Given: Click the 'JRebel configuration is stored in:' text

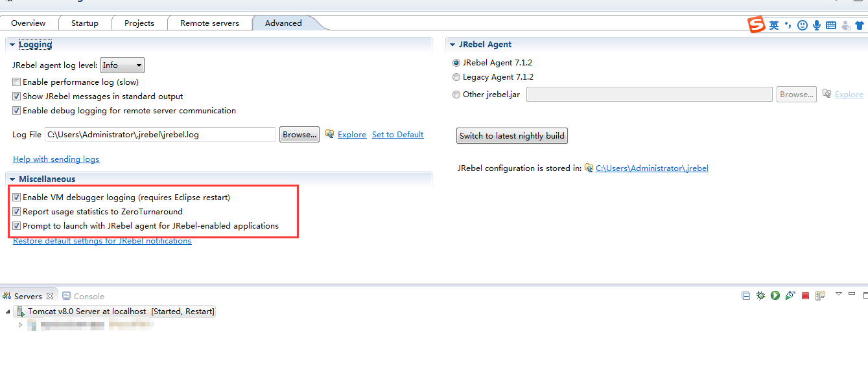Looking at the screenshot, I should 520,168.
